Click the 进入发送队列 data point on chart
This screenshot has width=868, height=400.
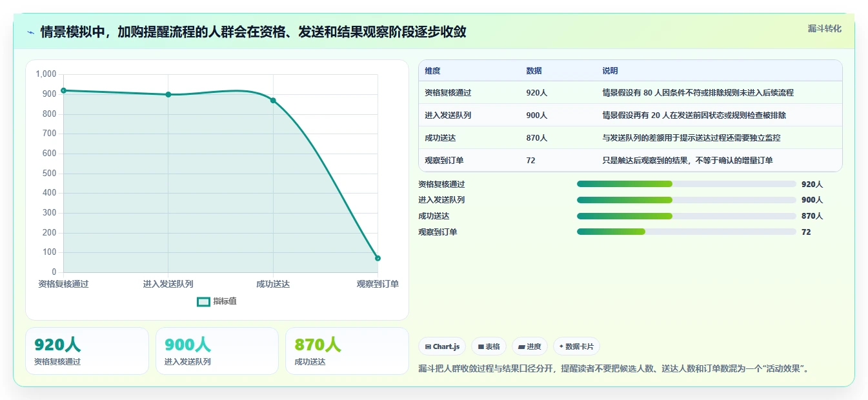(168, 94)
